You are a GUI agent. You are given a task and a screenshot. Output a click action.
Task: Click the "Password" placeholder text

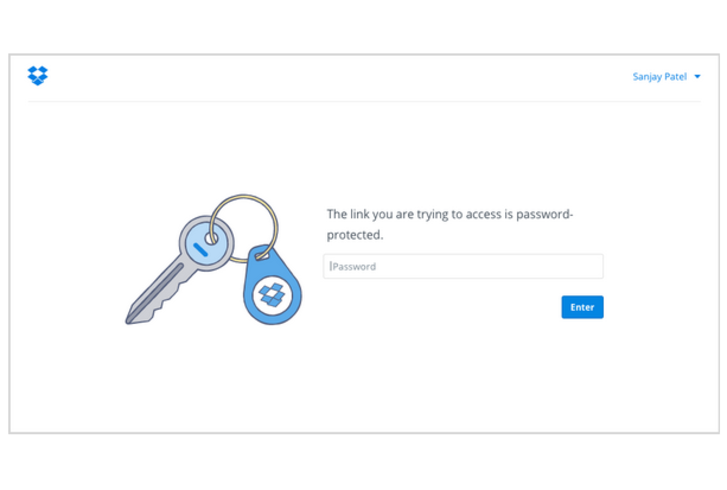point(354,267)
